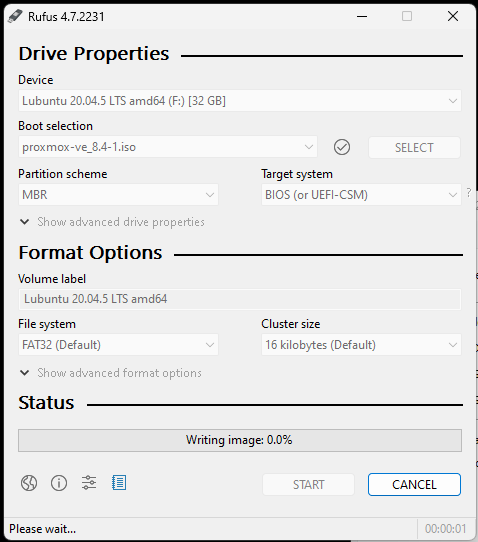Open the Device dropdown list
The height and width of the screenshot is (542, 478).
click(x=240, y=101)
